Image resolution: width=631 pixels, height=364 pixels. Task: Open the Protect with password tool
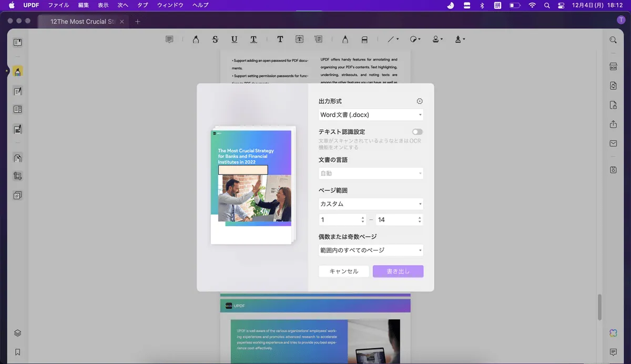tap(613, 105)
